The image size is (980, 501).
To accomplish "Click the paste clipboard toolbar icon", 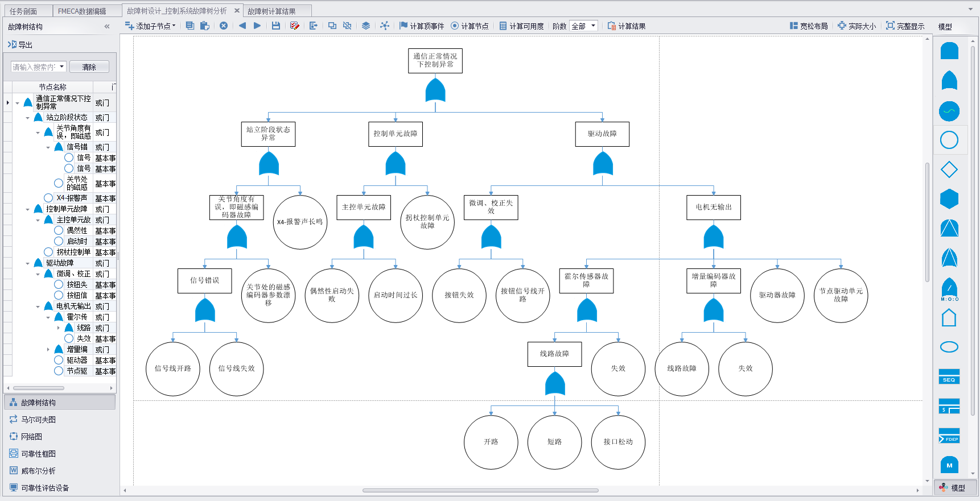I will click(x=205, y=26).
